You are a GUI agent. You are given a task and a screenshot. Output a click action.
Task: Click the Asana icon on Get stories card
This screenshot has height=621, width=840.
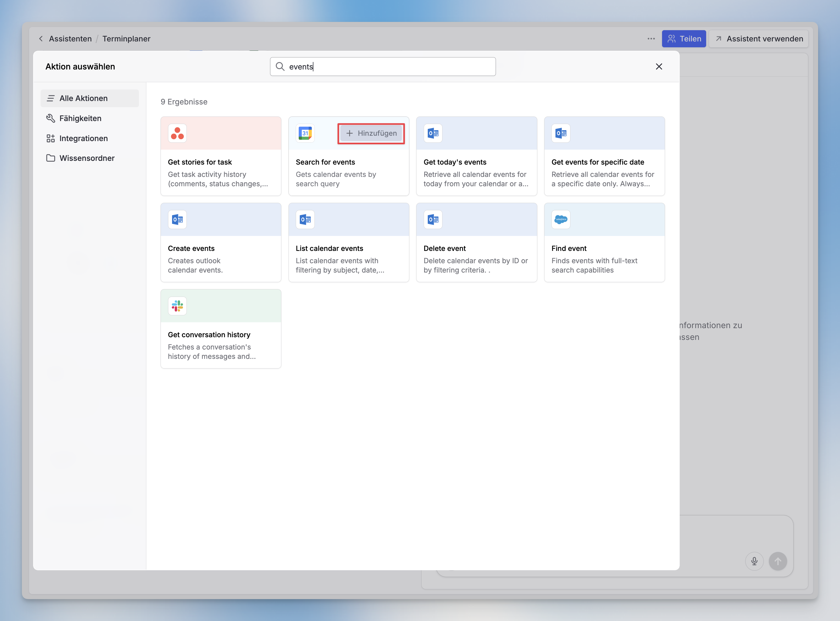177,133
